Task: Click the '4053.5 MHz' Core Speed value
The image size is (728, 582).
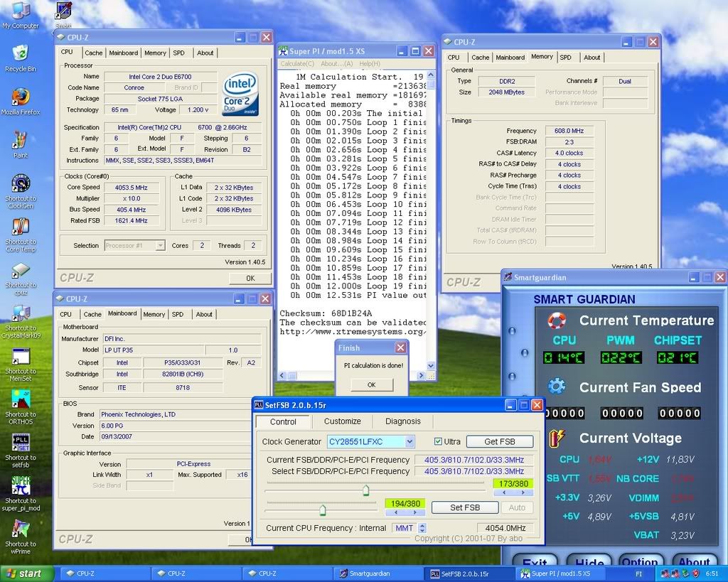Action: [x=132, y=188]
